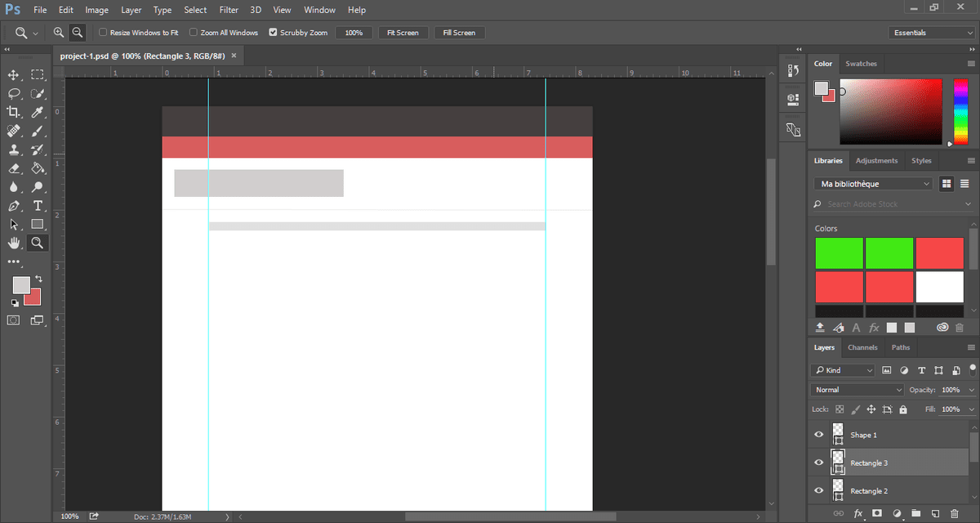980x523 pixels.
Task: Open the Essentials workspace dropdown
Action: click(931, 33)
